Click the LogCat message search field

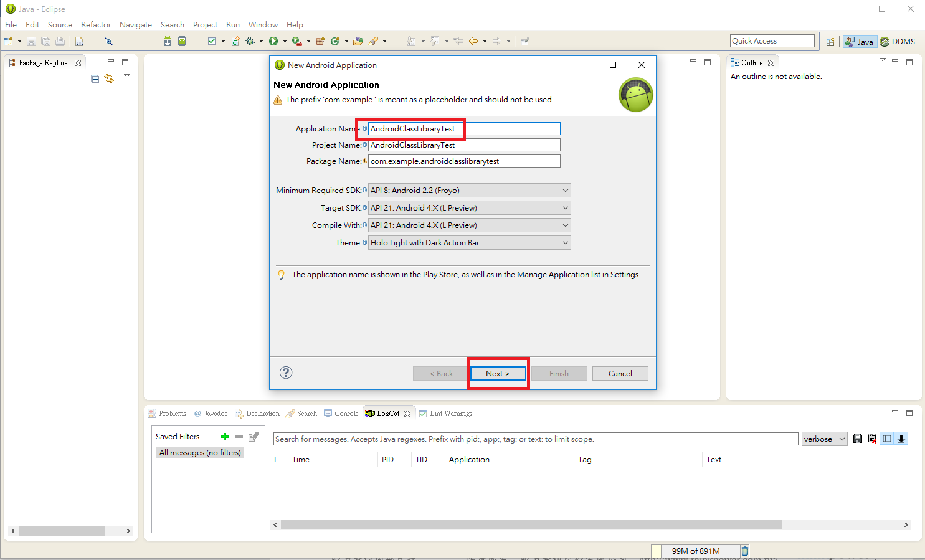(536, 439)
